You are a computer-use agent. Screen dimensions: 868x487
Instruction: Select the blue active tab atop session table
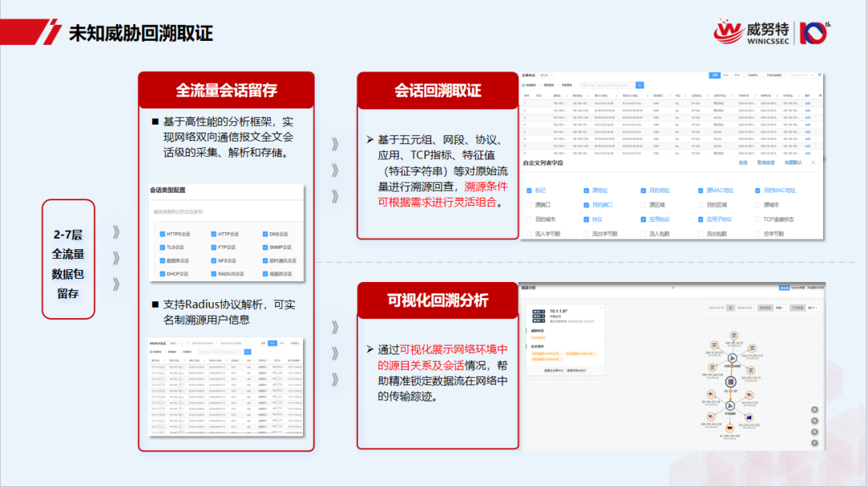click(714, 76)
